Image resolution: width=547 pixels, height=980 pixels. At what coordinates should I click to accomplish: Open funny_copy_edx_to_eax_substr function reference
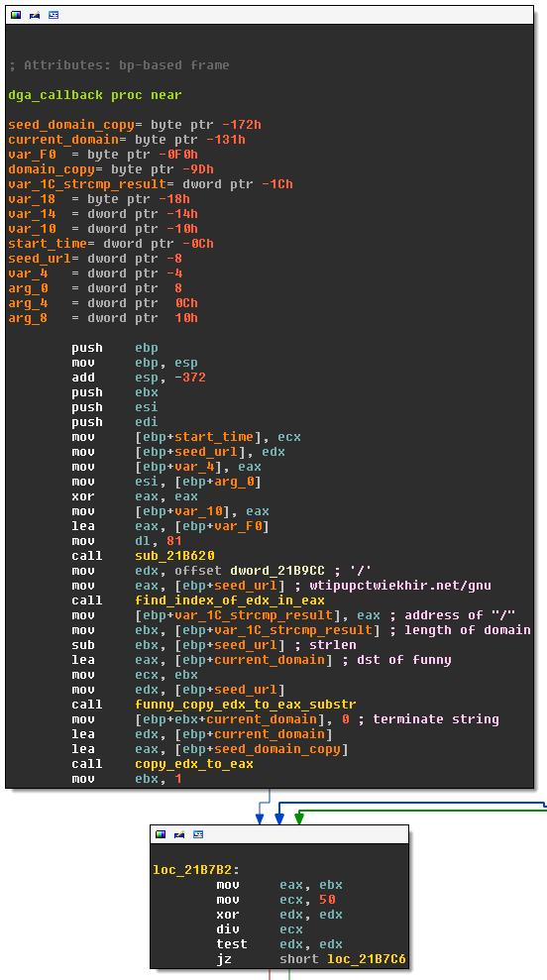point(245,705)
